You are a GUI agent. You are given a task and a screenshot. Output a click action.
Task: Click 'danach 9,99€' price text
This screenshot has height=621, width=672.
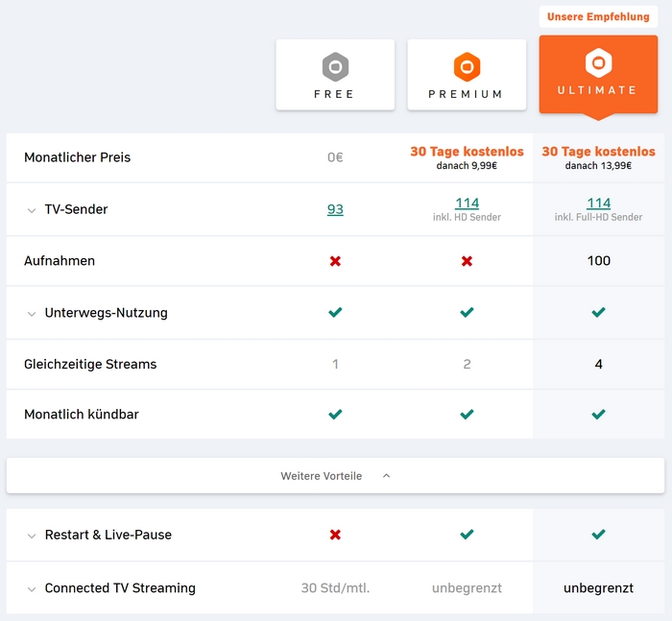pos(467,165)
